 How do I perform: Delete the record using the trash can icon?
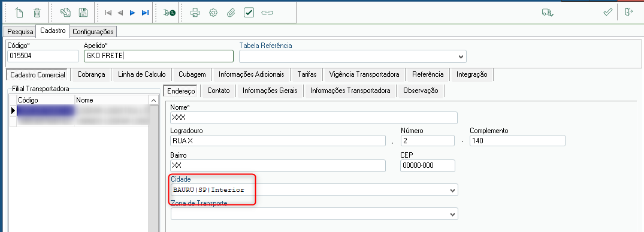(x=37, y=13)
